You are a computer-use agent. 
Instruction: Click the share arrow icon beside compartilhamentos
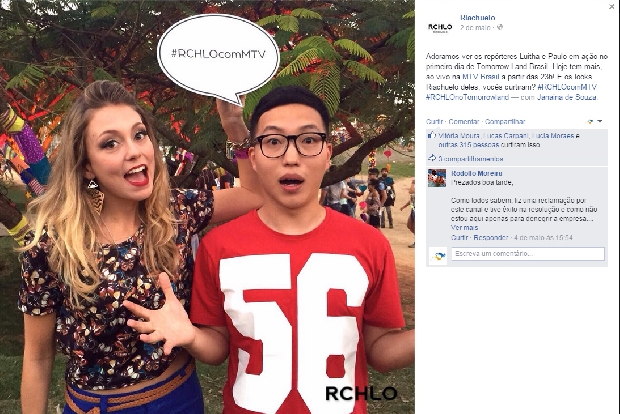(x=431, y=158)
